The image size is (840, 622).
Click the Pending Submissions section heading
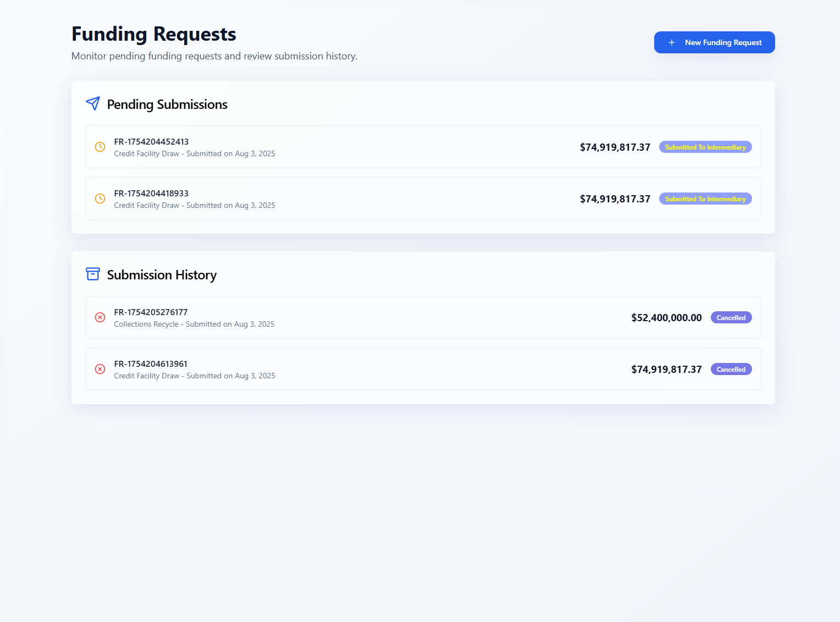pyautogui.click(x=167, y=104)
